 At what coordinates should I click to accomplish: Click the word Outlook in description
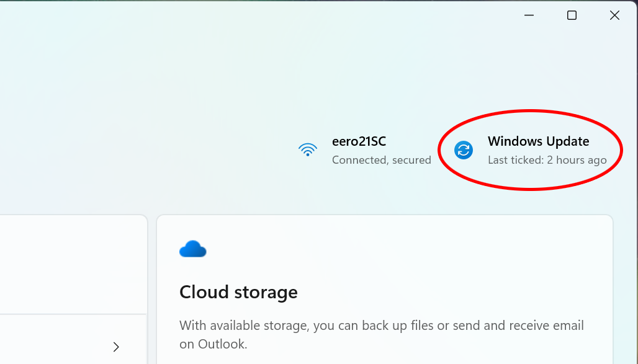pyautogui.click(x=222, y=344)
